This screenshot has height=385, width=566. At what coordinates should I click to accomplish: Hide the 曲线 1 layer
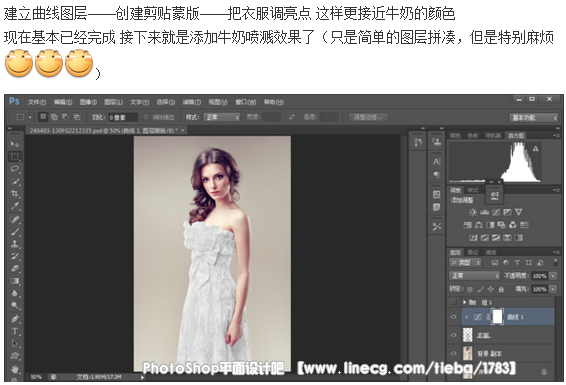pyautogui.click(x=454, y=317)
